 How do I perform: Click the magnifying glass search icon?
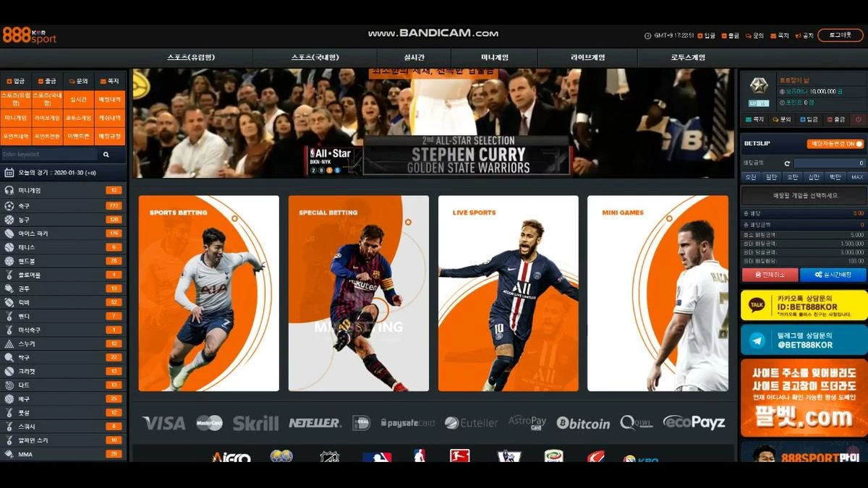pyautogui.click(x=106, y=155)
